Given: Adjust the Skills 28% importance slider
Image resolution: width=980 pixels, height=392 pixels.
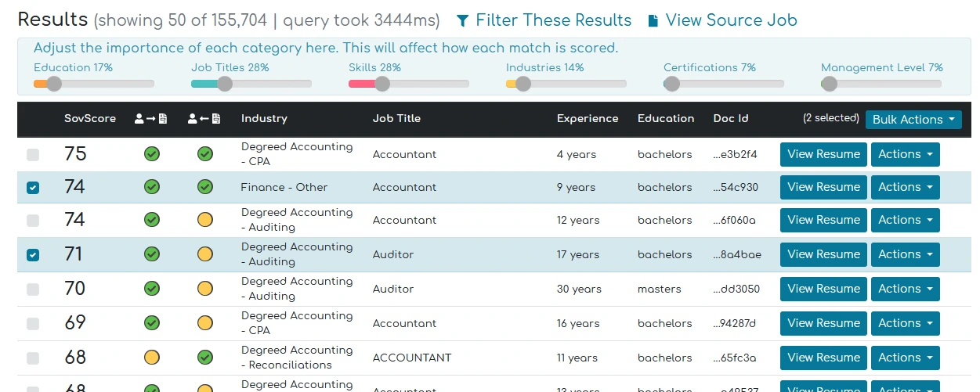Looking at the screenshot, I should 382,84.
